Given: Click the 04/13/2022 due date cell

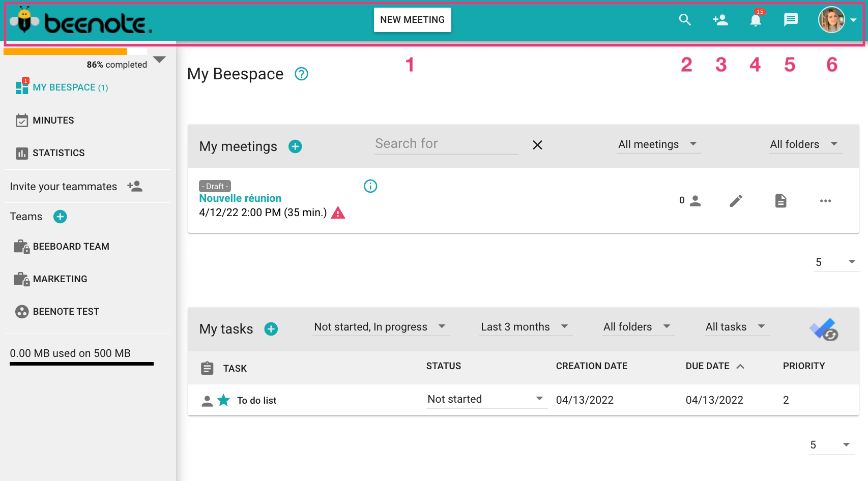Looking at the screenshot, I should [x=714, y=400].
